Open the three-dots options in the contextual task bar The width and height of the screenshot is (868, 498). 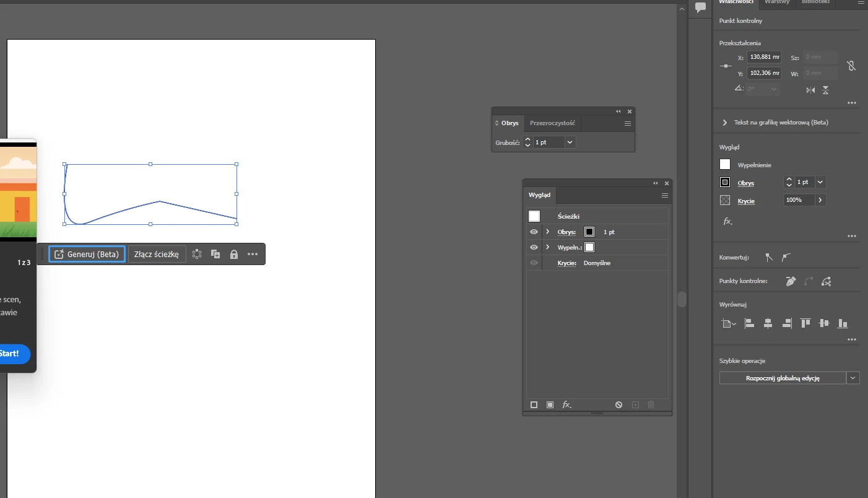pos(253,254)
